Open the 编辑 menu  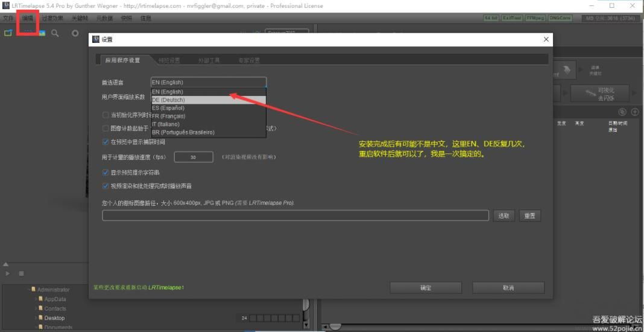28,19
